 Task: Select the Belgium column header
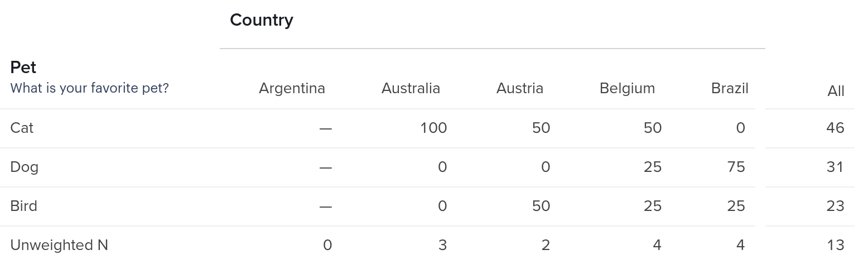tap(627, 88)
